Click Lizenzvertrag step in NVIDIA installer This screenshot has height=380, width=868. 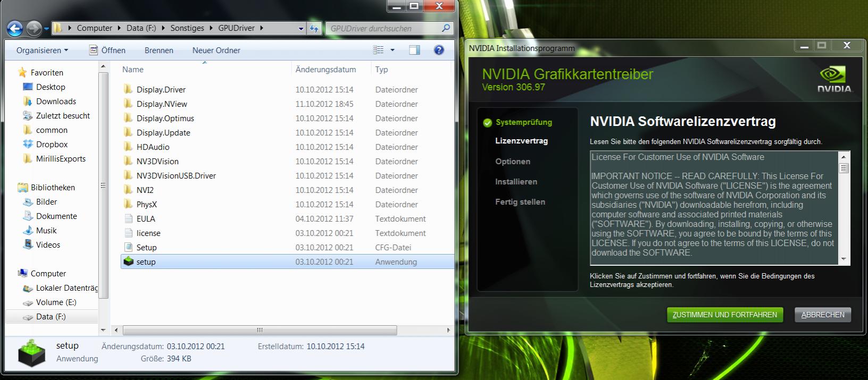[521, 141]
